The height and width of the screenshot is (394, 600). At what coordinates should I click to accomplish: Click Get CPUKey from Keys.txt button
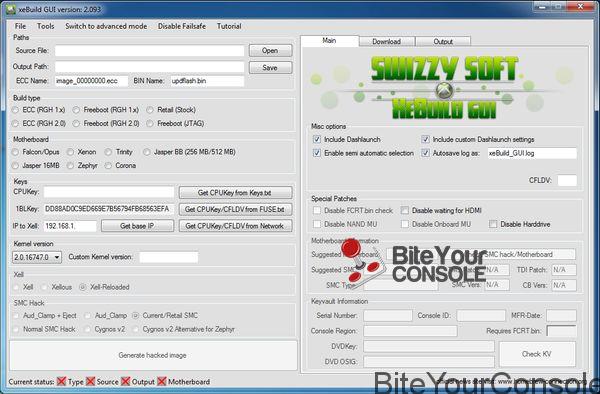pyautogui.click(x=235, y=192)
